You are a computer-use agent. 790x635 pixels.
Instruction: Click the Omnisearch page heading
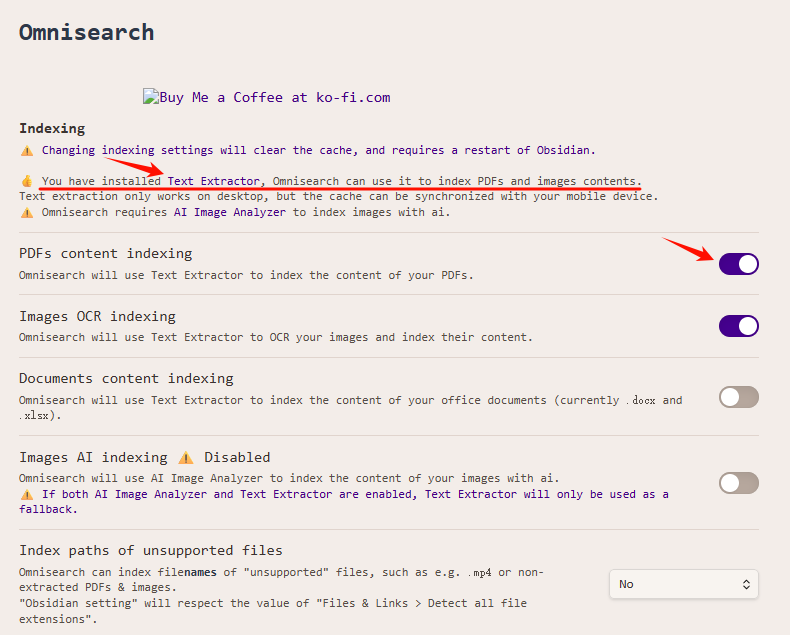coord(87,32)
